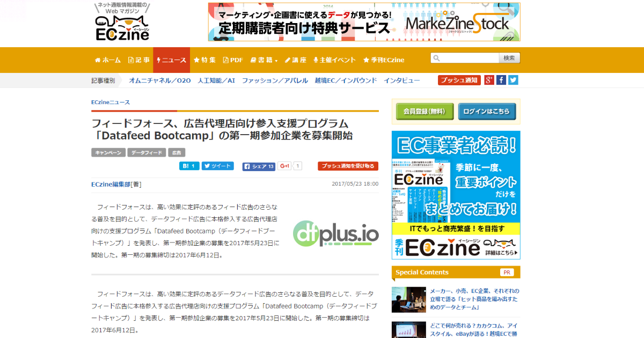
Task: Open 季刊ECzine in navigation
Action: click(x=383, y=60)
